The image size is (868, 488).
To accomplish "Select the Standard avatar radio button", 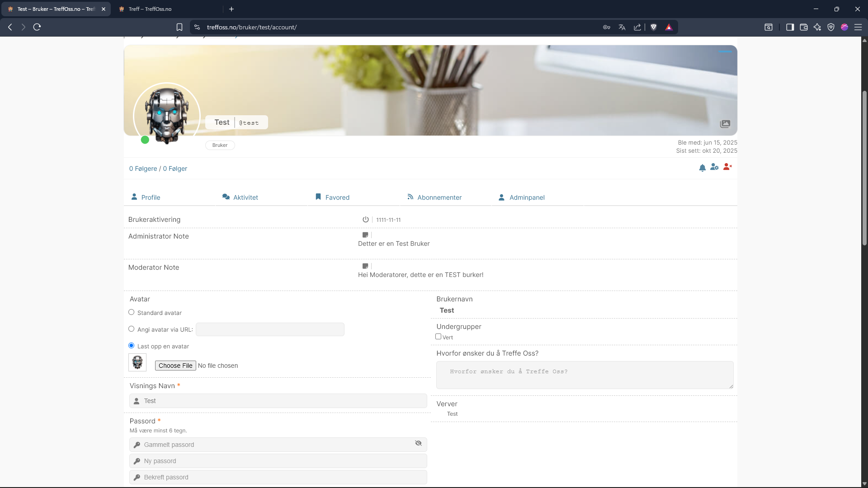I will pos(132,312).
